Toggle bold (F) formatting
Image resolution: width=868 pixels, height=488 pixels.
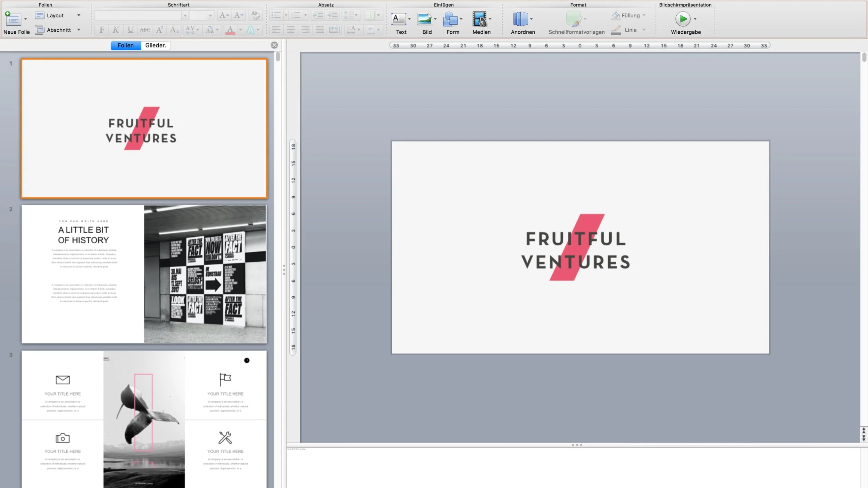102,30
